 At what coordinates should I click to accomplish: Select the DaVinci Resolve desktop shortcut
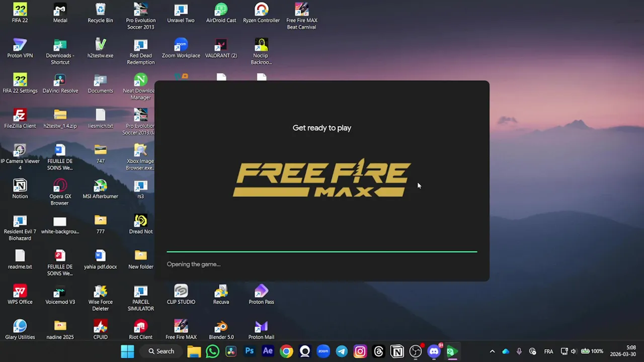[60, 83]
